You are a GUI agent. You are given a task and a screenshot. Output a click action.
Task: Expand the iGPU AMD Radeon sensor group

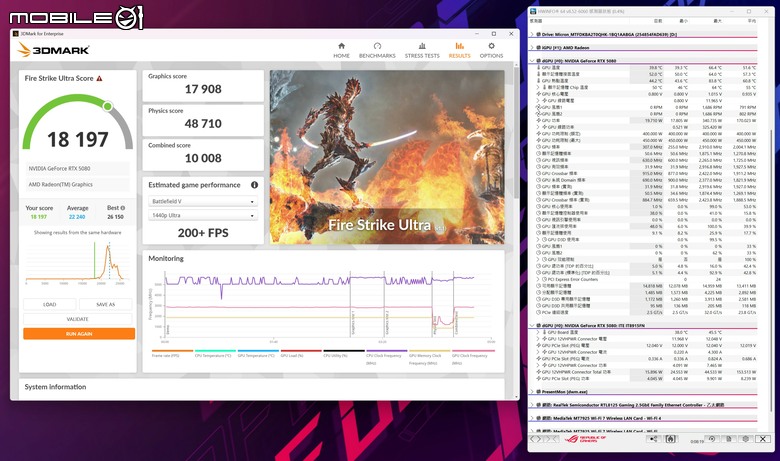pos(532,47)
